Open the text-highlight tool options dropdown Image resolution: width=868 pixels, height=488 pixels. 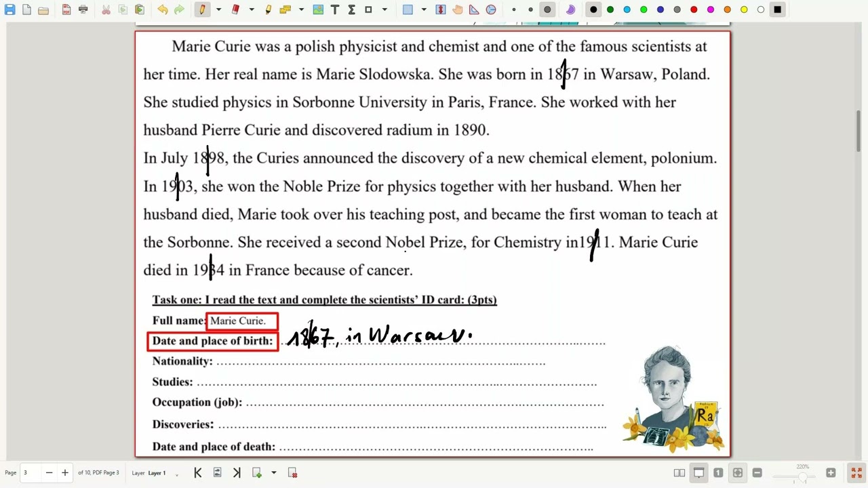[302, 9]
